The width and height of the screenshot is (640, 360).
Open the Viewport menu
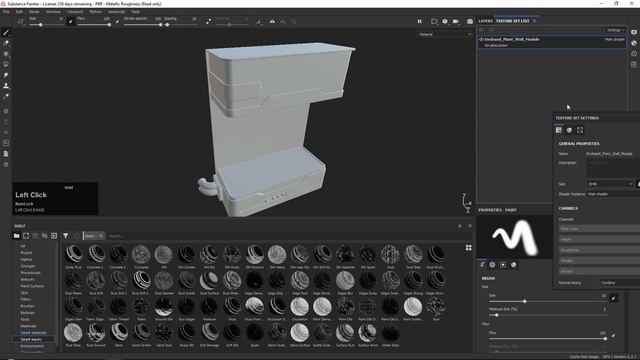click(75, 12)
